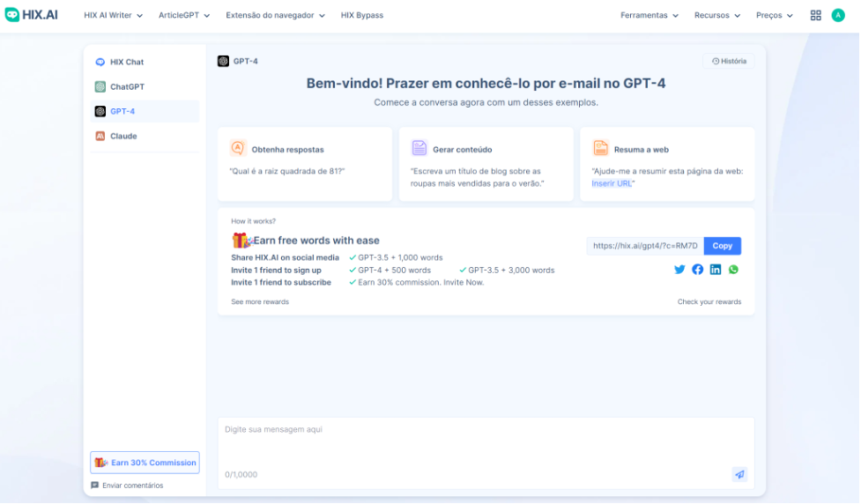Select GPT-4 in sidebar
861x504 pixels.
pos(145,111)
